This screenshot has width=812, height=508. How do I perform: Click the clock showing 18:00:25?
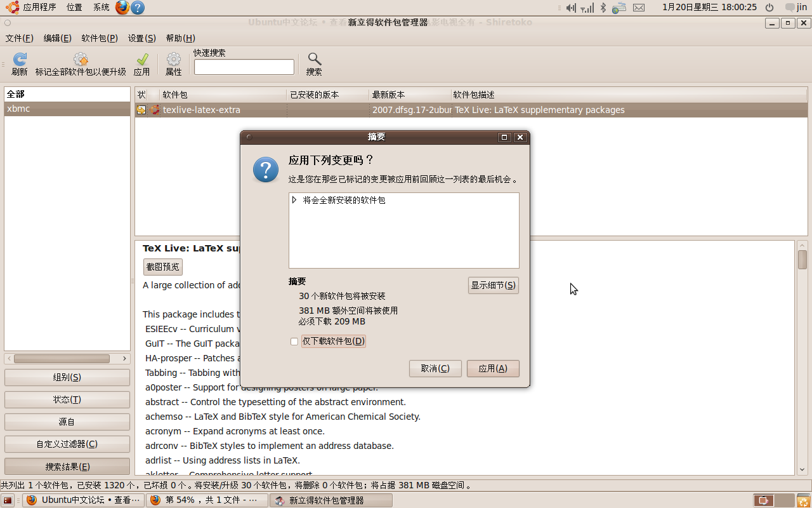coord(709,8)
